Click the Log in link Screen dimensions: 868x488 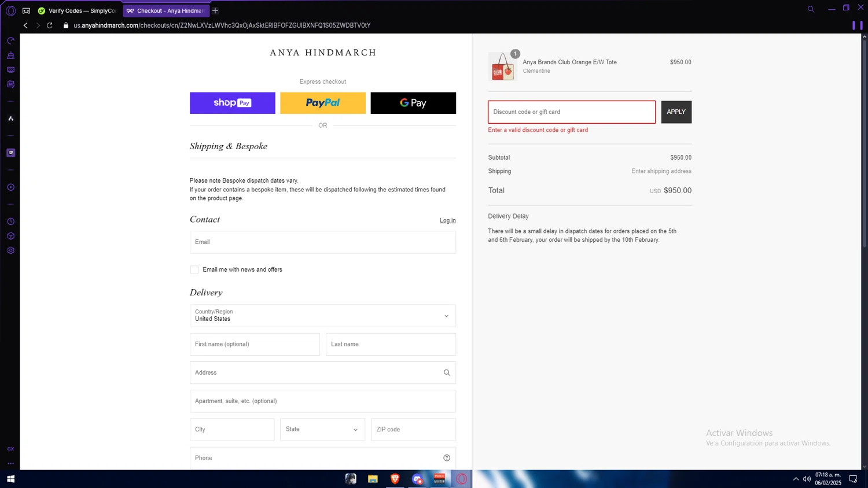tap(447, 220)
